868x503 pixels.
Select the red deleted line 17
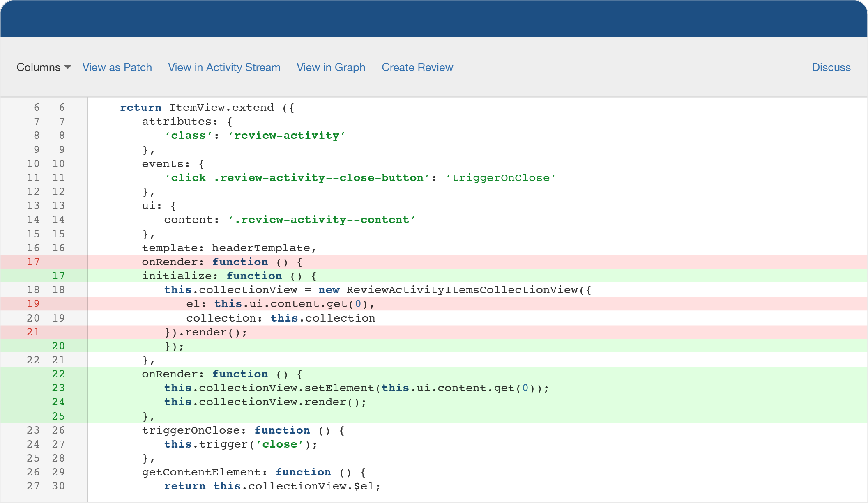pyautogui.click(x=434, y=262)
